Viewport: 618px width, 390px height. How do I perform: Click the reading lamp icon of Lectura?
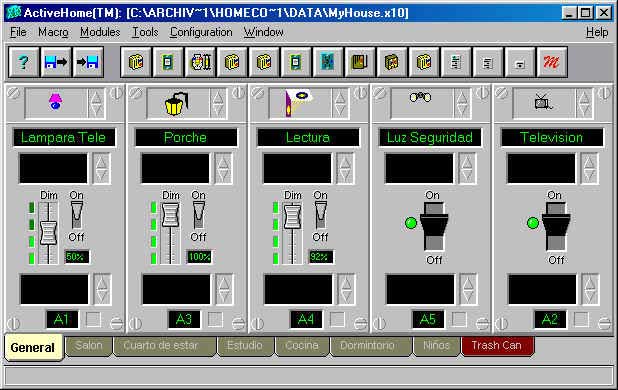point(298,102)
